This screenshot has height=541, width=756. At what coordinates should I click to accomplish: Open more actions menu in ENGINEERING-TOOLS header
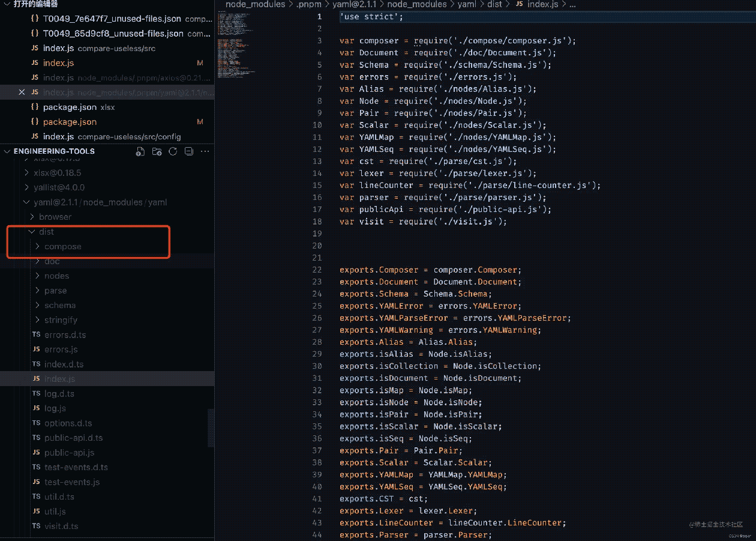[205, 151]
